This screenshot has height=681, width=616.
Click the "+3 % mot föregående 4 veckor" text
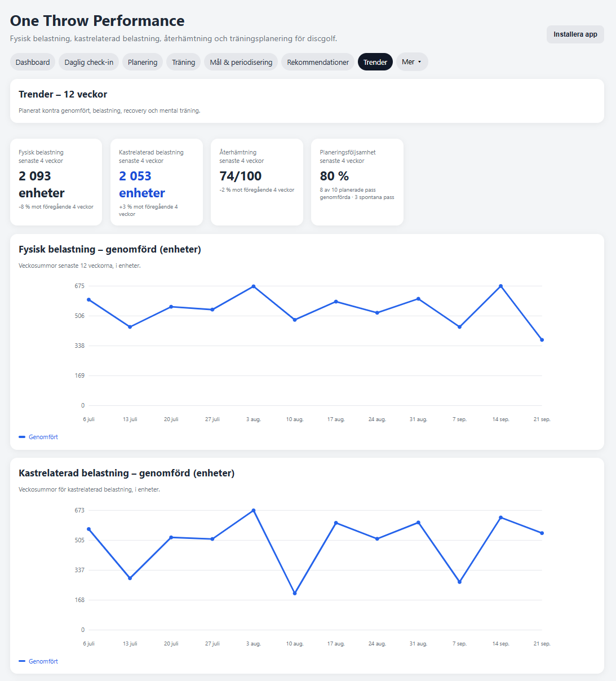tap(148, 210)
